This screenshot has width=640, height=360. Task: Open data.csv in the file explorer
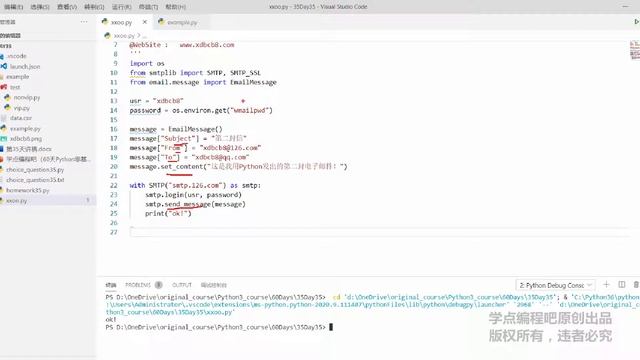tap(21, 118)
